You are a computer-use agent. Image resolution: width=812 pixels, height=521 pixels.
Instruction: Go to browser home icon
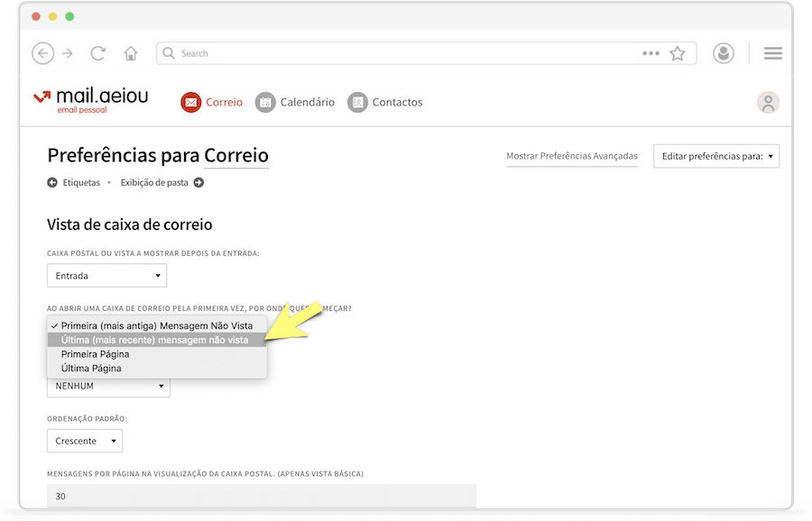click(131, 53)
